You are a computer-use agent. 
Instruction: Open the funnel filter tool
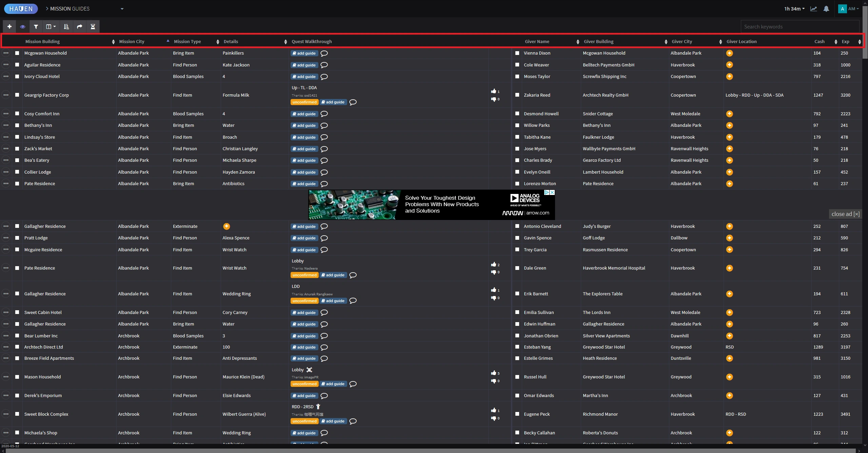(x=36, y=26)
